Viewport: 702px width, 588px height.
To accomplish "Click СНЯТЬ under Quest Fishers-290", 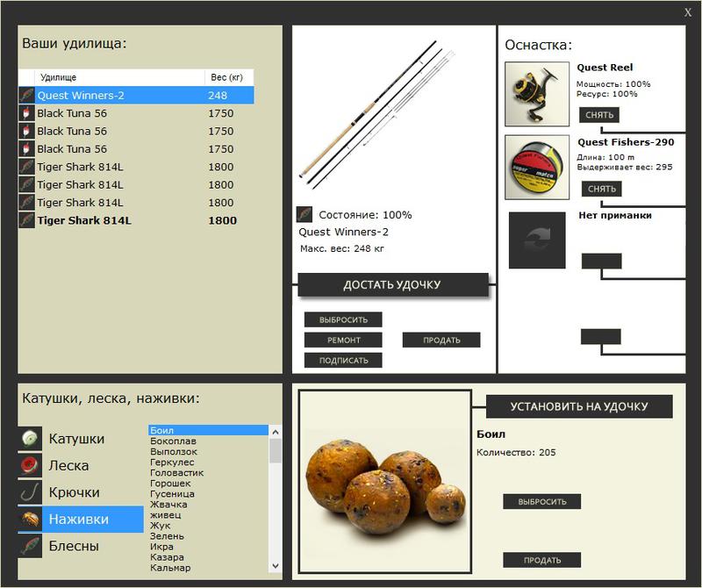I will [x=602, y=189].
